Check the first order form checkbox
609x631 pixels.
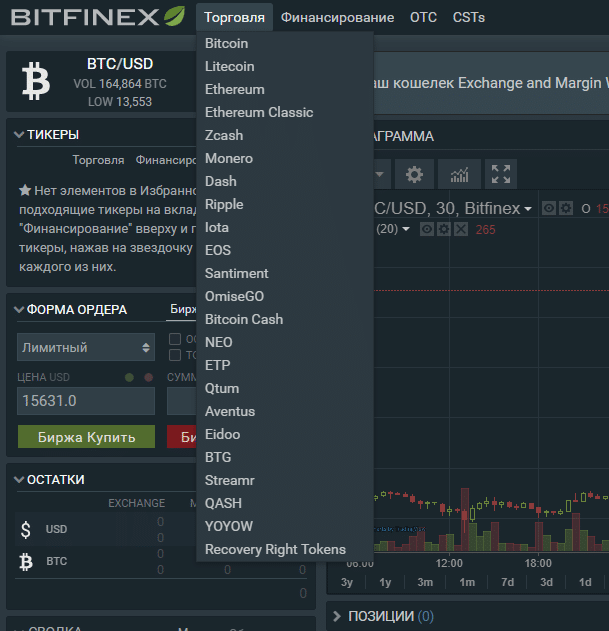[x=175, y=339]
